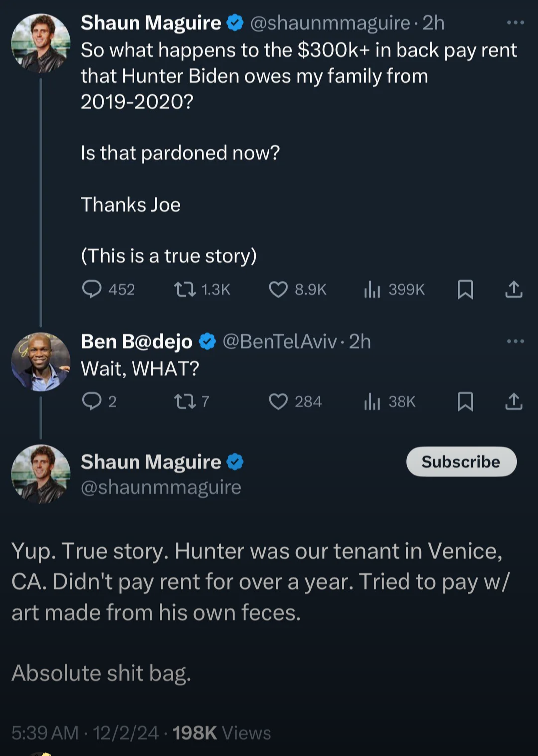Reply to Ben B@dejo's tweet

[92, 401]
